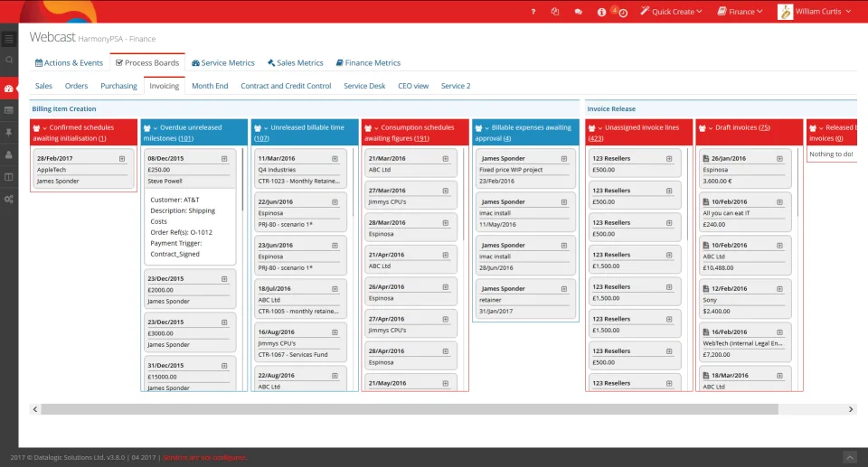868x467 pixels.
Task: Open the Draft invoices (75) count link
Action: 764,128
